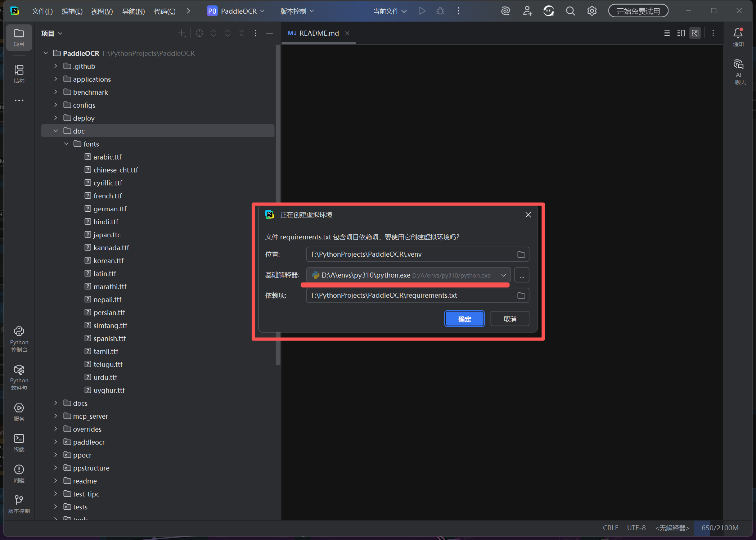756x540 pixels.
Task: Open the Version Control dropdown in title bar
Action: coord(297,11)
